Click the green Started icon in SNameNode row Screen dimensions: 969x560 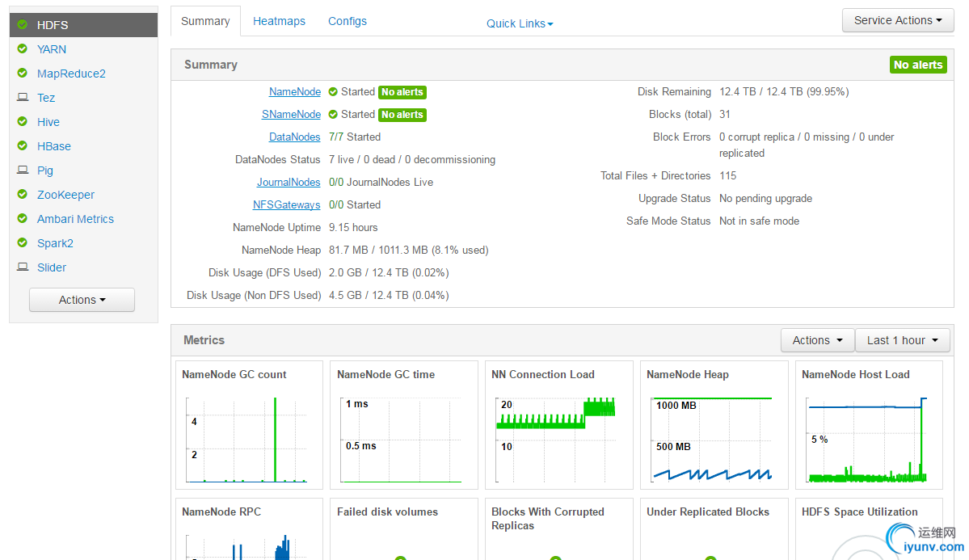point(333,115)
